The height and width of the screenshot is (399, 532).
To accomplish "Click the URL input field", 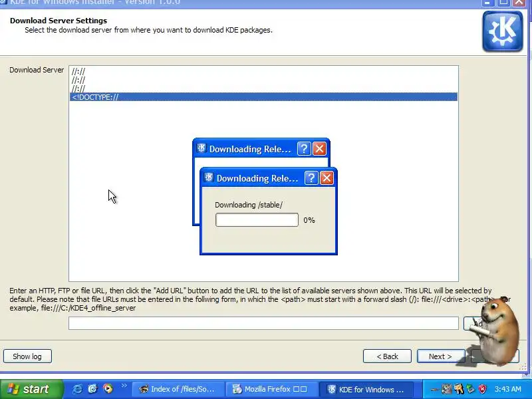I will (263, 323).
